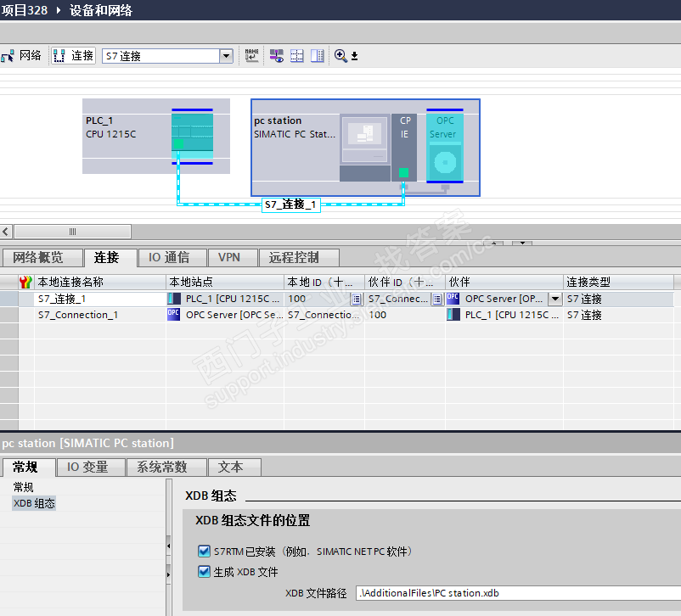Click the S7 连接 type cell of S7_Connection_1

[618, 315]
